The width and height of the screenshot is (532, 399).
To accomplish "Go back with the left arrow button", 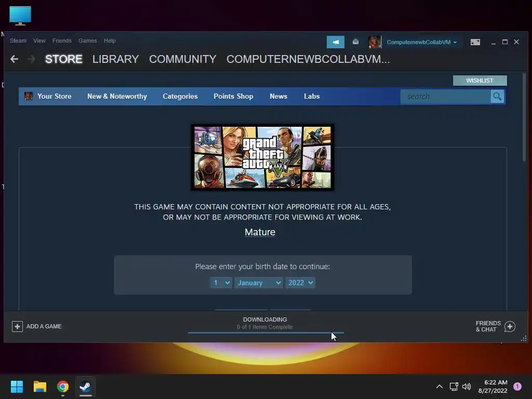I will click(14, 59).
